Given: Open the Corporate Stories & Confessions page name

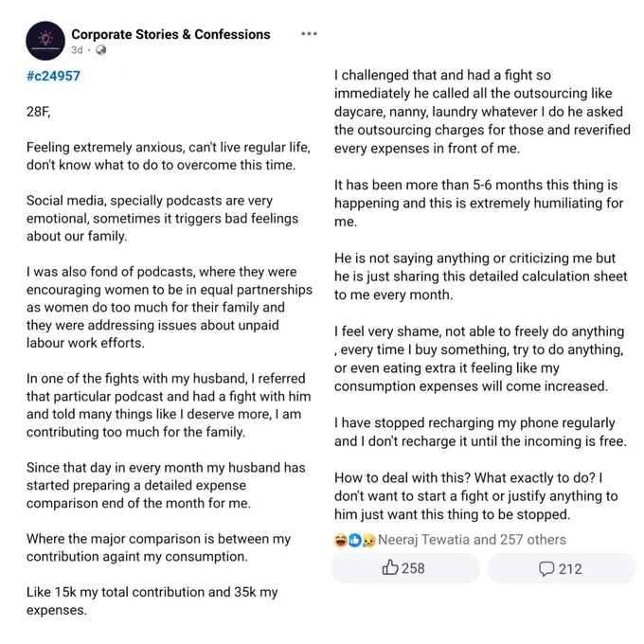Looking at the screenshot, I should (170, 34).
